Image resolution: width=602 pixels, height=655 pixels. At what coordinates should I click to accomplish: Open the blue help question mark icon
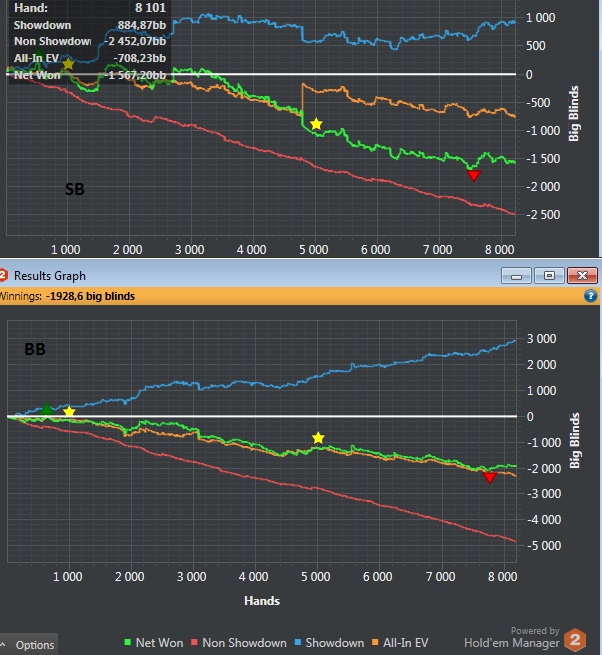590,296
